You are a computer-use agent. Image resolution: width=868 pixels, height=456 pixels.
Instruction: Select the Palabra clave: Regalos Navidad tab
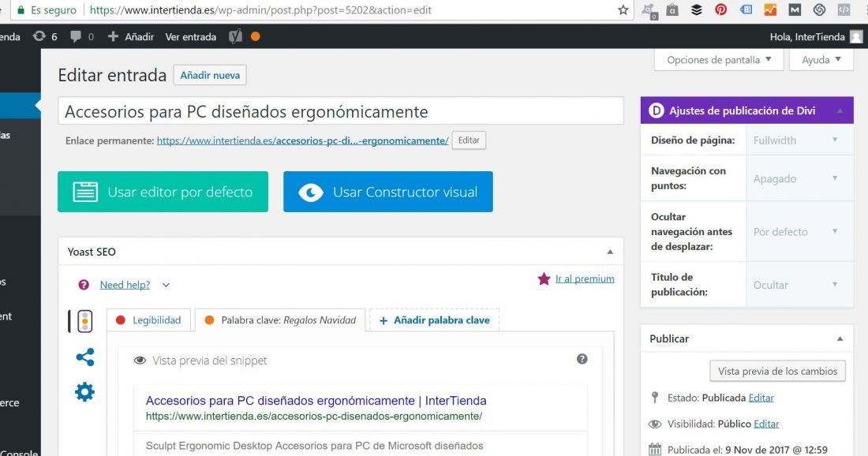click(280, 320)
